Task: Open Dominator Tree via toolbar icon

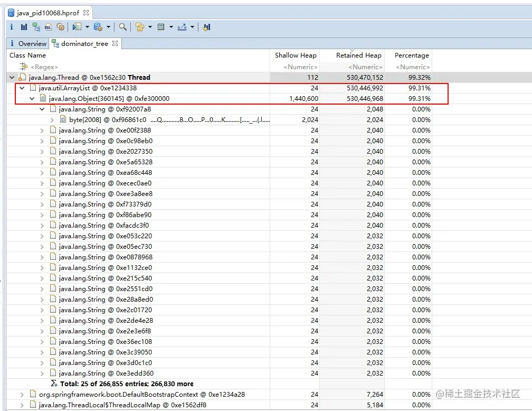Action: point(36,27)
